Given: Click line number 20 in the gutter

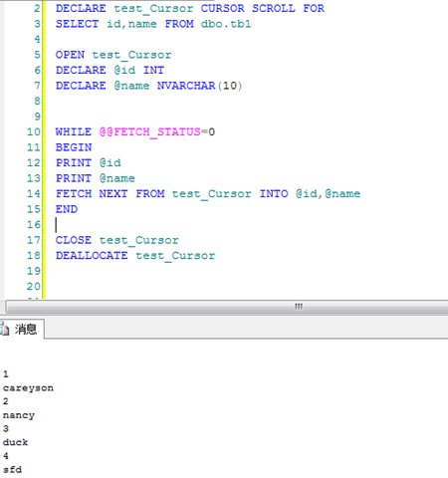Looking at the screenshot, I should [34, 287].
